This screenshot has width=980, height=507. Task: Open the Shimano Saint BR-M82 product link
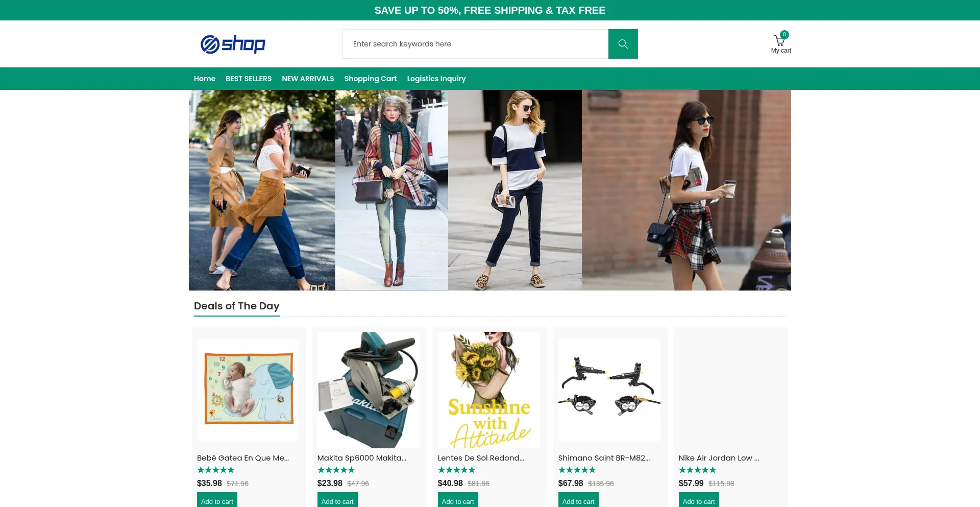(604, 458)
